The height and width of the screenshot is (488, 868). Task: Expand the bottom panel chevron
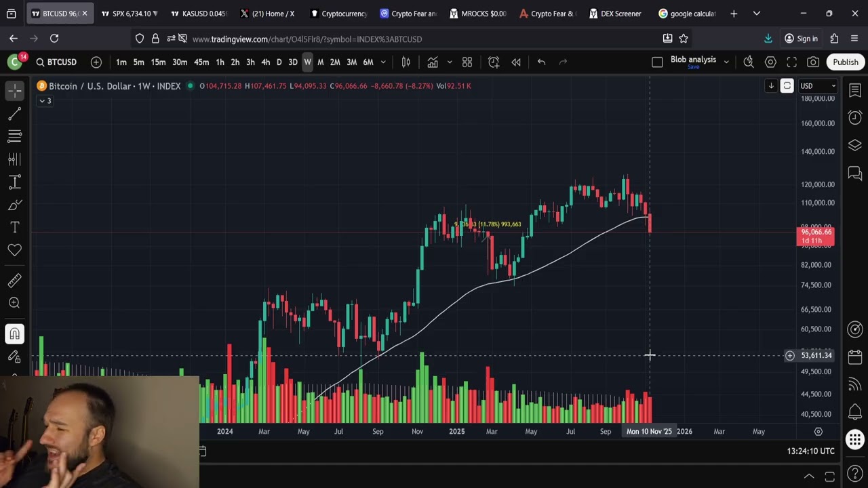809,476
